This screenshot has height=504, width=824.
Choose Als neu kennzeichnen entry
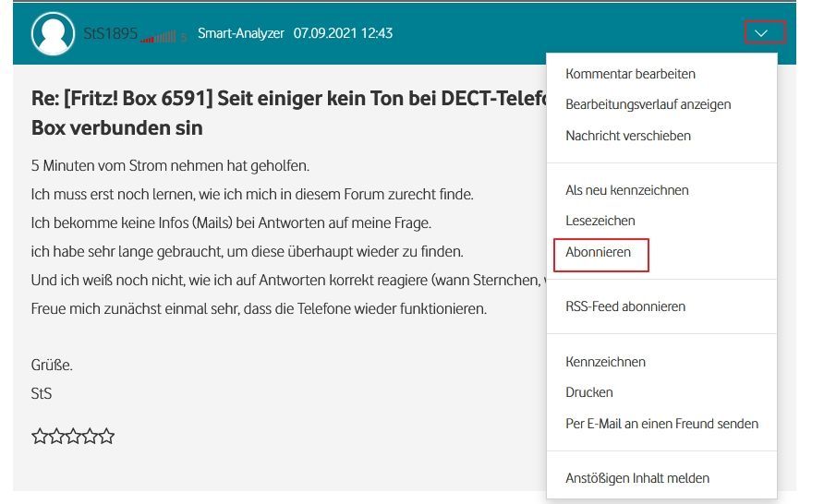(x=627, y=190)
